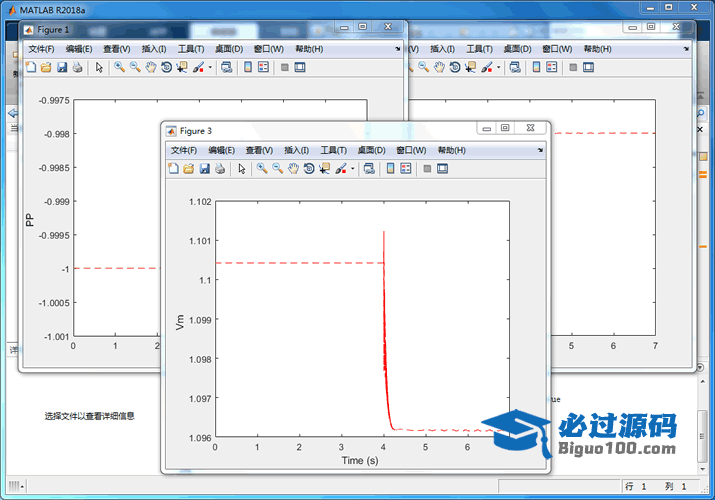Open 文件(F) menu in Figure 3
Screen dimensions: 715x500
pos(184,150)
